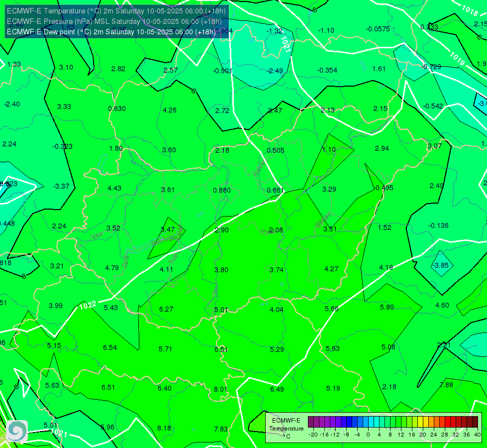Click the yellow legend swatch above value 20
Screen dimensions: 487x448
point(420,422)
